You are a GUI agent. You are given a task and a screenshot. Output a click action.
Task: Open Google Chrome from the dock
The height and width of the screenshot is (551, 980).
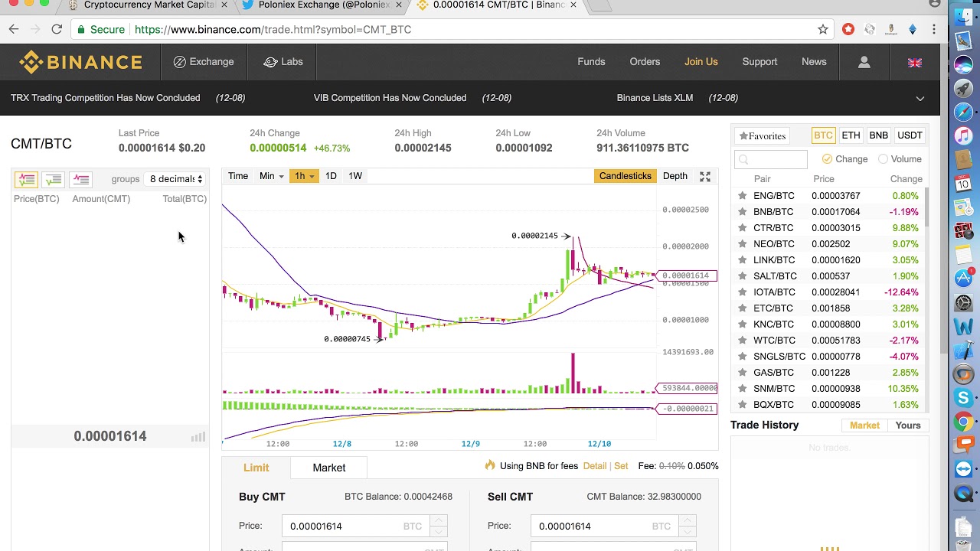[x=964, y=422]
